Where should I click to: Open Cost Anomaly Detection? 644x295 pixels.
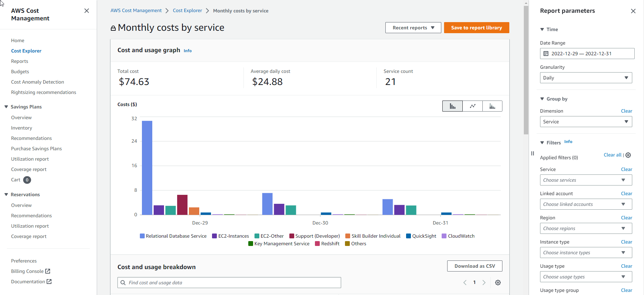tap(38, 82)
